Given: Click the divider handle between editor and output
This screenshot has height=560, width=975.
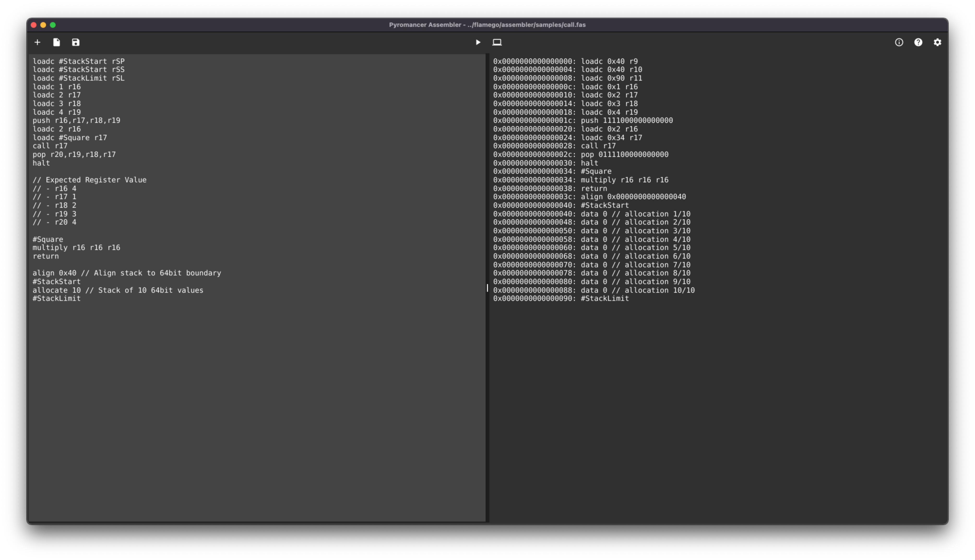Looking at the screenshot, I should tap(487, 288).
